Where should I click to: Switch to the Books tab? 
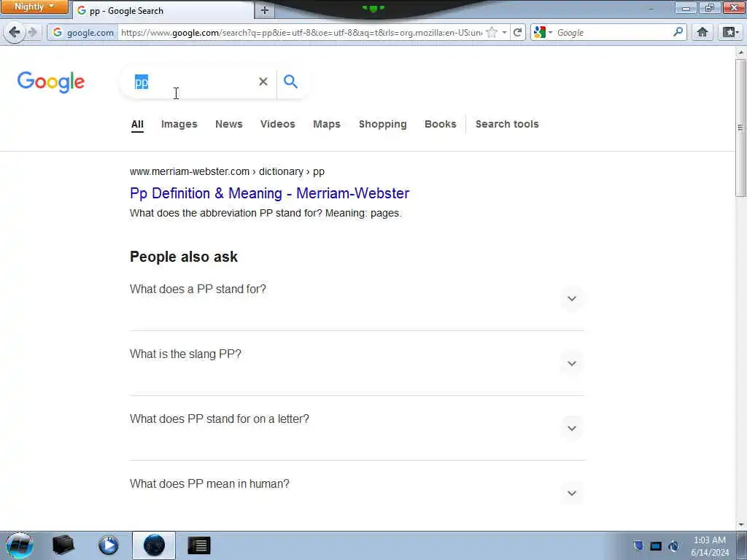click(440, 124)
